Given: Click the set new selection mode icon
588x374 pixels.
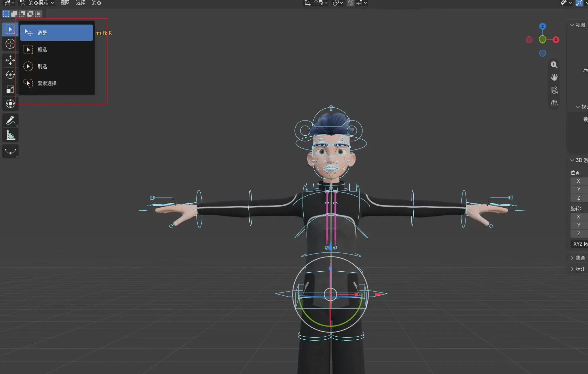Looking at the screenshot, I should pyautogui.click(x=6, y=14).
